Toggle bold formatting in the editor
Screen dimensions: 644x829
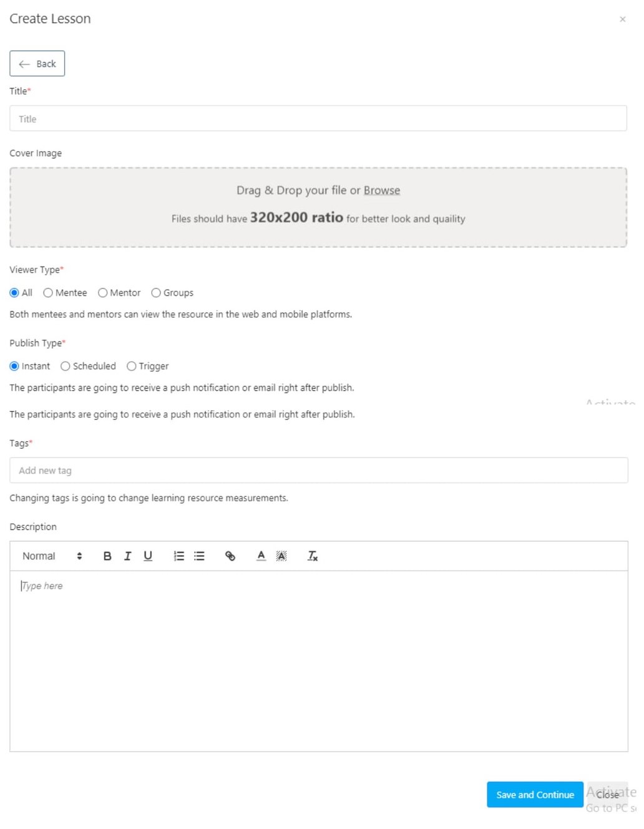click(107, 556)
